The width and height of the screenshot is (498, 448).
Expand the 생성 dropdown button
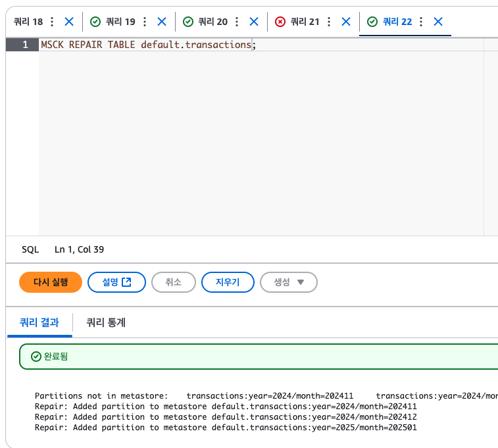tap(289, 282)
